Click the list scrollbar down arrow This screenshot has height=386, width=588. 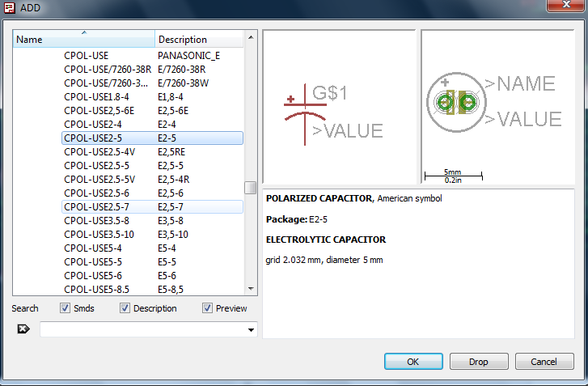click(x=251, y=288)
